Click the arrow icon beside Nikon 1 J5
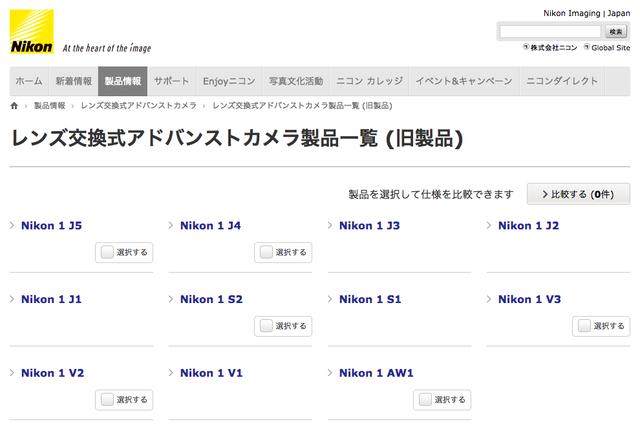The height and width of the screenshot is (440, 640). coord(12,225)
